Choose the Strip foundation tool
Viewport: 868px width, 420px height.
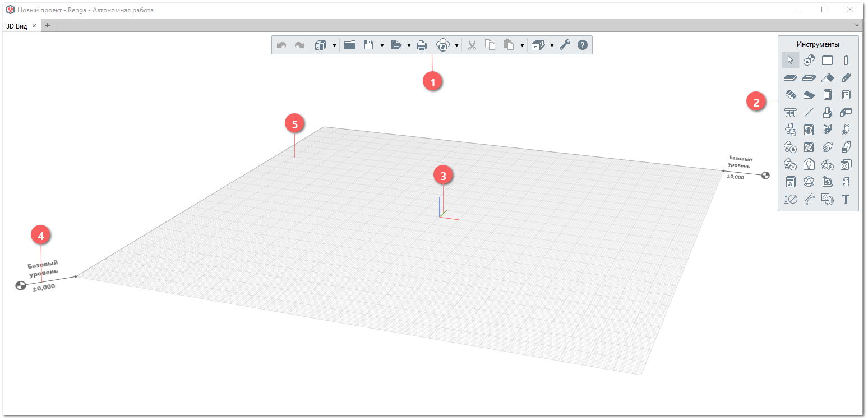coord(846,112)
